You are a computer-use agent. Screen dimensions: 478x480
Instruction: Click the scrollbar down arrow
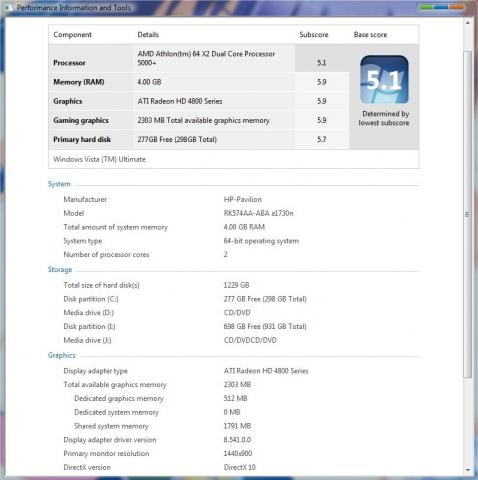[468, 470]
